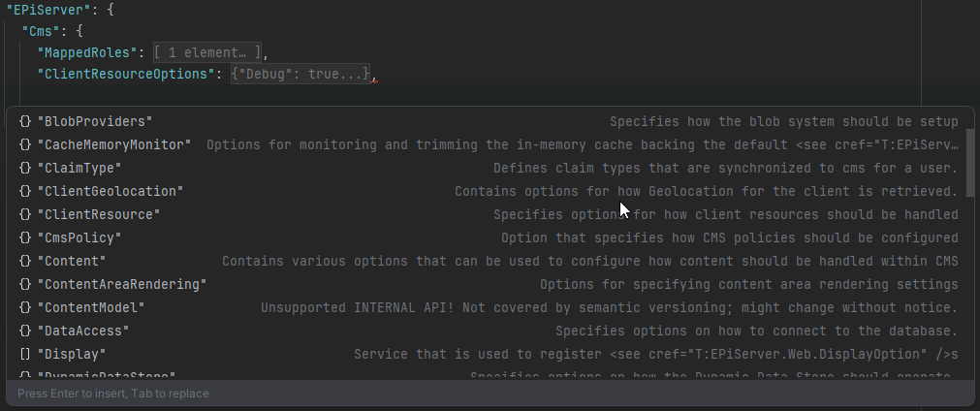Pick the "ContentAreaRendering" suggestion

click(121, 284)
